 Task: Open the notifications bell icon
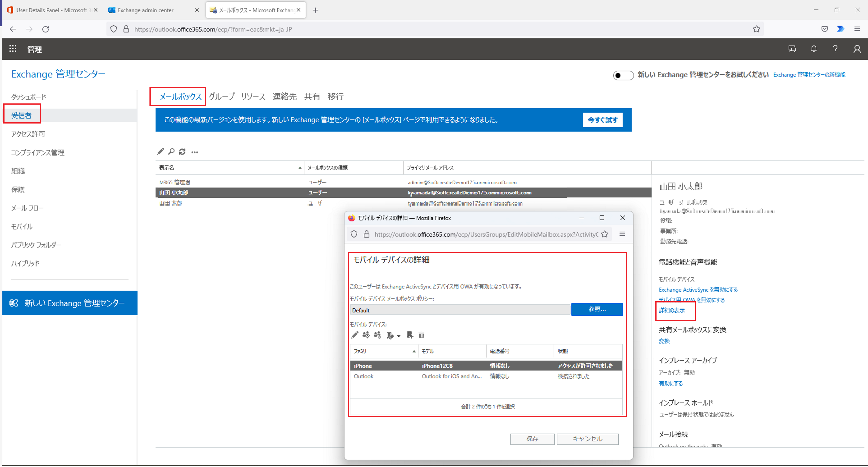pos(814,49)
